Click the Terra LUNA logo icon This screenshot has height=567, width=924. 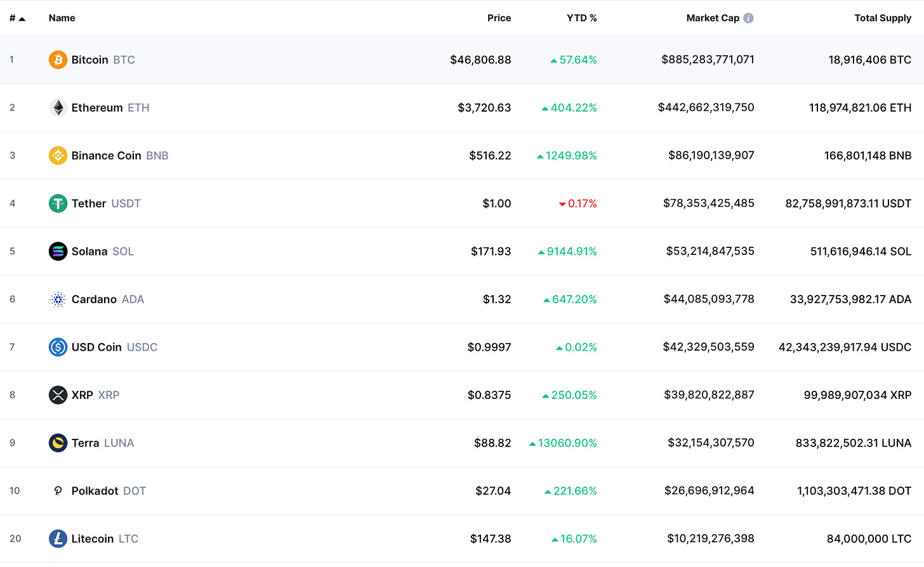coord(58,443)
